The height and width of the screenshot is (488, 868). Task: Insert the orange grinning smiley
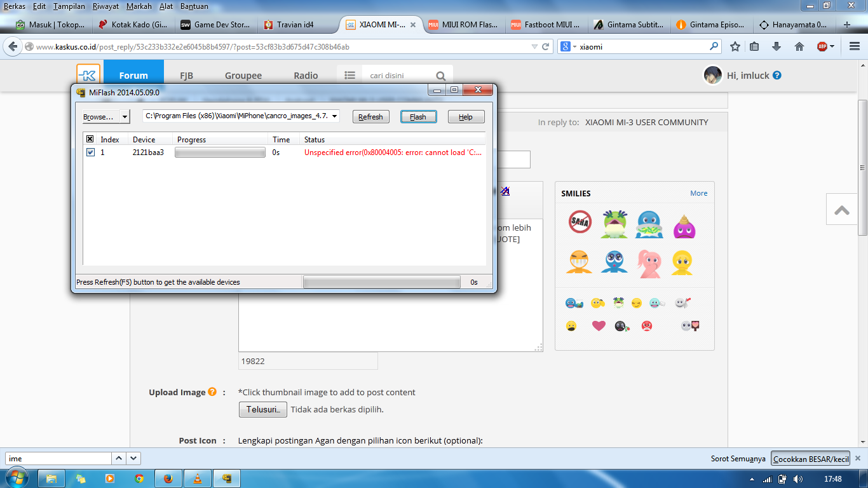(x=579, y=262)
